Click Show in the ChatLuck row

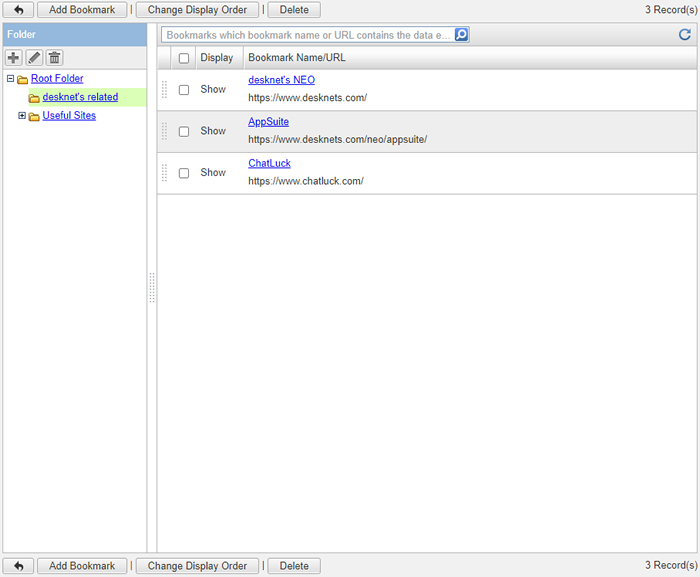point(213,172)
